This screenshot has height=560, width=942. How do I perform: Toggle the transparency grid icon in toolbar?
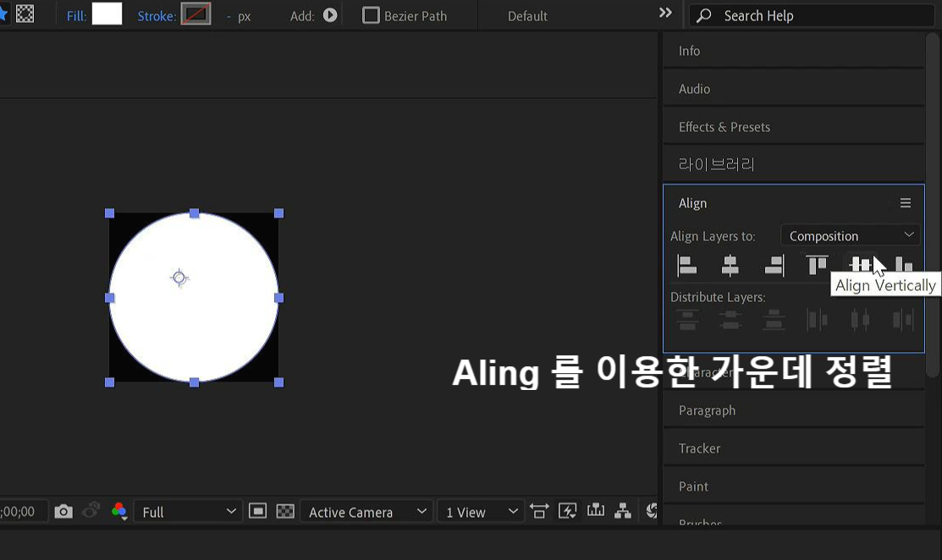pos(25,14)
